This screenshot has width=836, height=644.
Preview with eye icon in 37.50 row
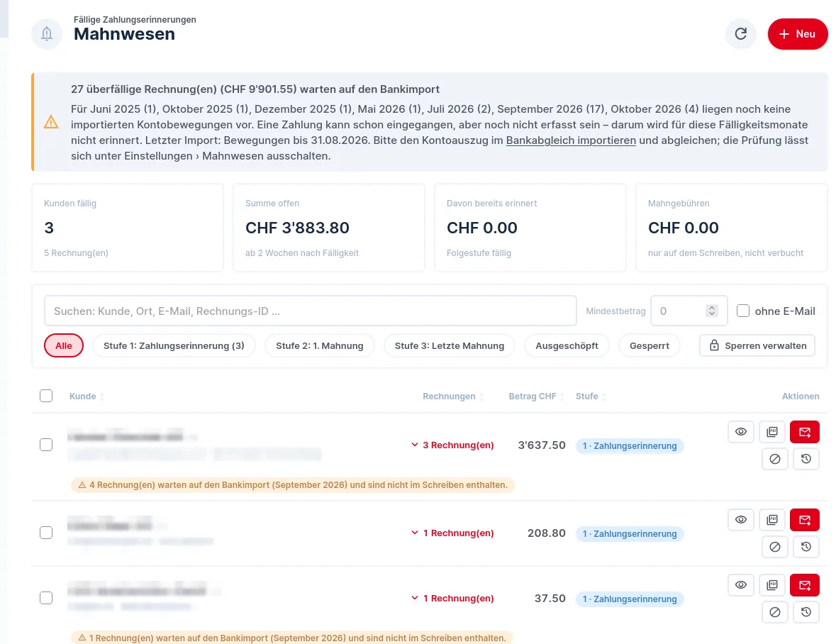740,585
